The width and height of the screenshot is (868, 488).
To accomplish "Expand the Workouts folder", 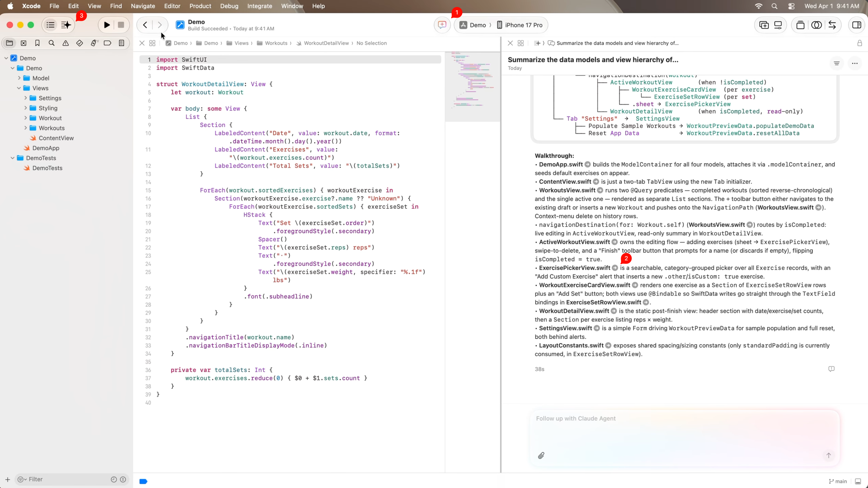I will (25, 128).
